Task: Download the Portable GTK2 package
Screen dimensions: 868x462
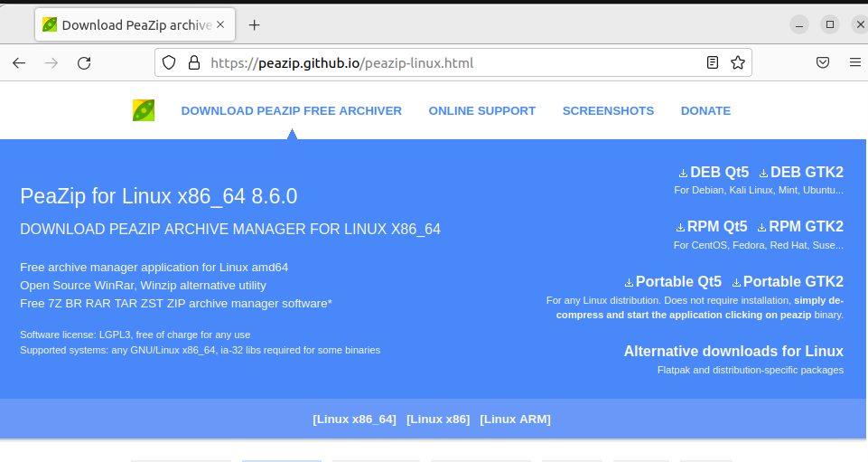Action: click(788, 282)
